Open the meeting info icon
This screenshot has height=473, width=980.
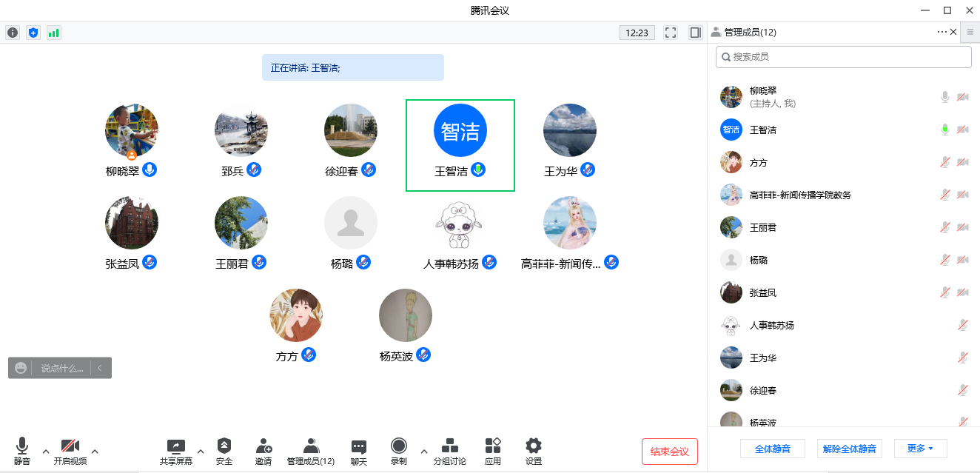[13, 33]
